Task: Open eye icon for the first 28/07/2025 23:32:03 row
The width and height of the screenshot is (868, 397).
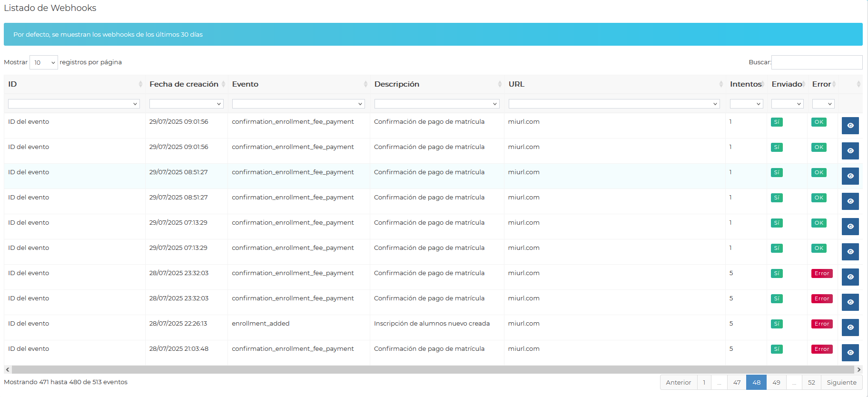Action: (850, 277)
